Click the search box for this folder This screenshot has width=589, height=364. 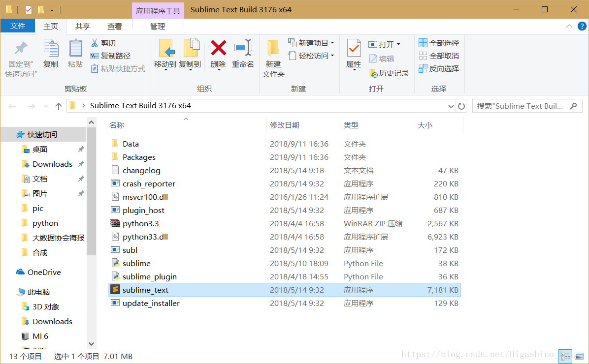coord(526,106)
